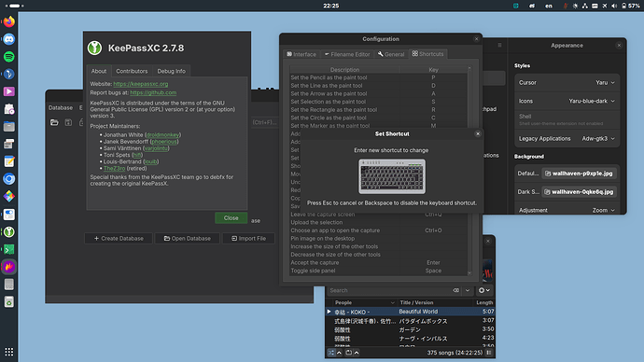The width and height of the screenshot is (644, 362).
Task: Select the 'Accept the capture' shortcut row
Action: pos(378,263)
